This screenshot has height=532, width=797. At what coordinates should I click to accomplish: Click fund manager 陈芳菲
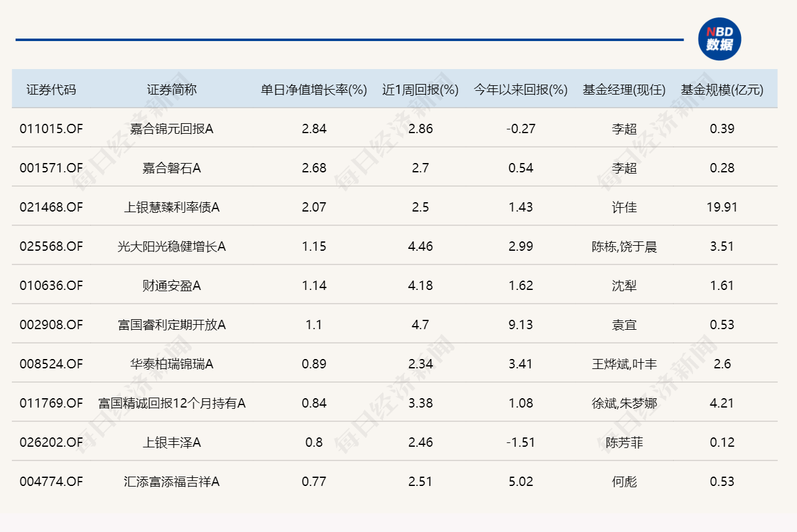pos(624,442)
